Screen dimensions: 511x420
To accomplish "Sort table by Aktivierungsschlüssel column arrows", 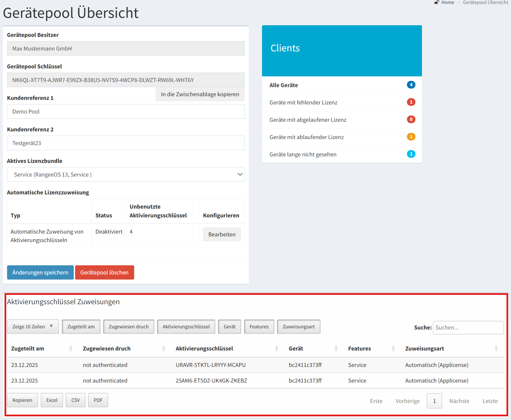I will pyautogui.click(x=276, y=348).
